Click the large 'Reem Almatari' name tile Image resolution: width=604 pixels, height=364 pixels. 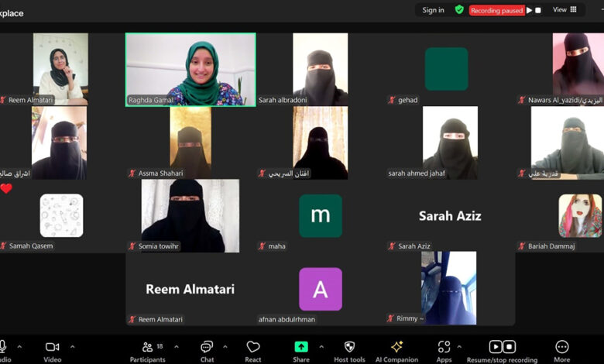coord(190,290)
